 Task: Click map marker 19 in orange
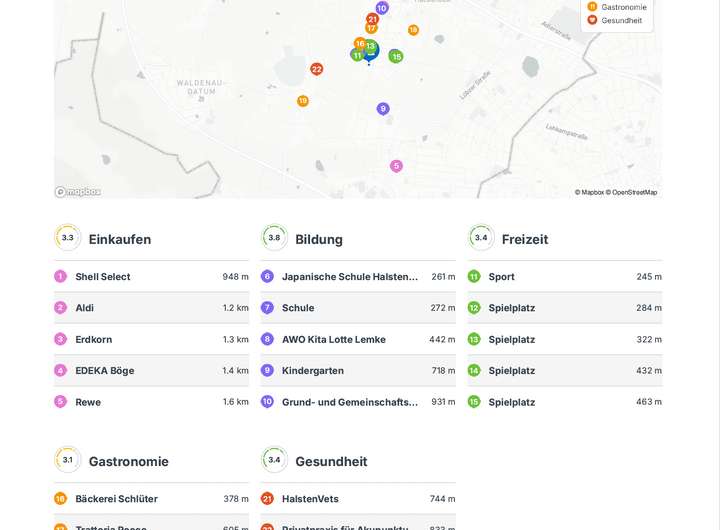tap(303, 101)
